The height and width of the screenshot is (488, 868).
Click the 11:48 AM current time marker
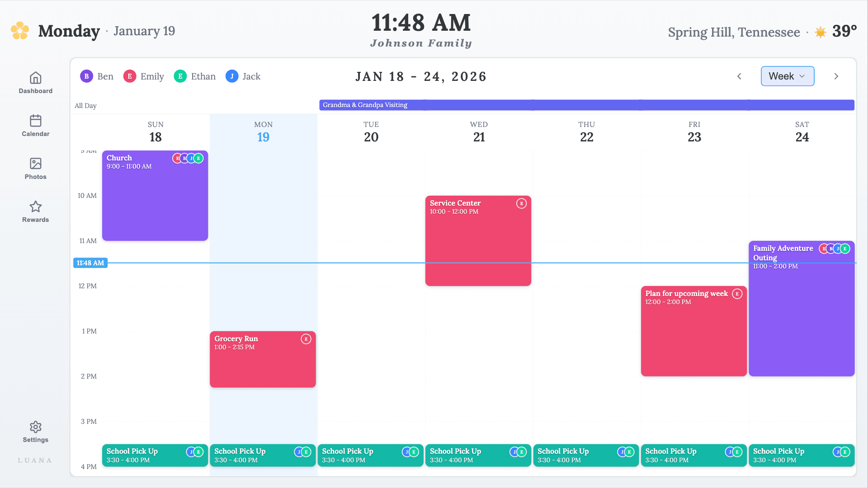[90, 263]
